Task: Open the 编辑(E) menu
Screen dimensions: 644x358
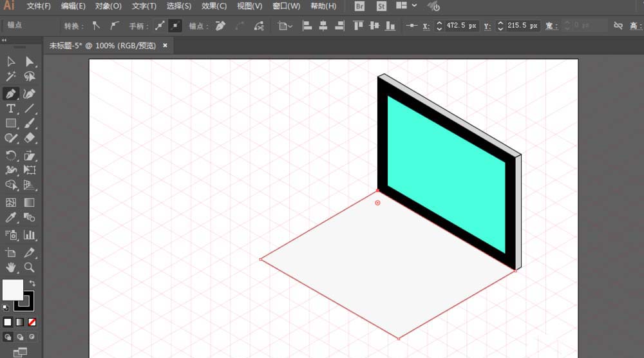Action: pyautogui.click(x=73, y=6)
